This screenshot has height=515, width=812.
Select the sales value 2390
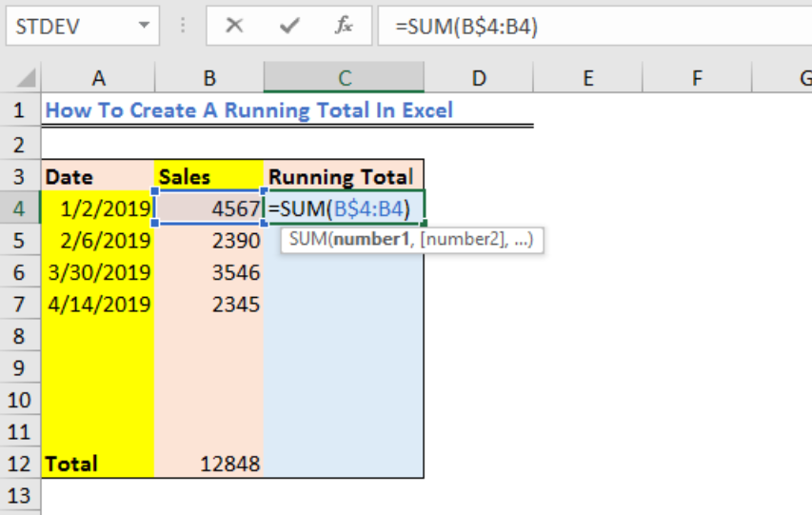coord(209,241)
